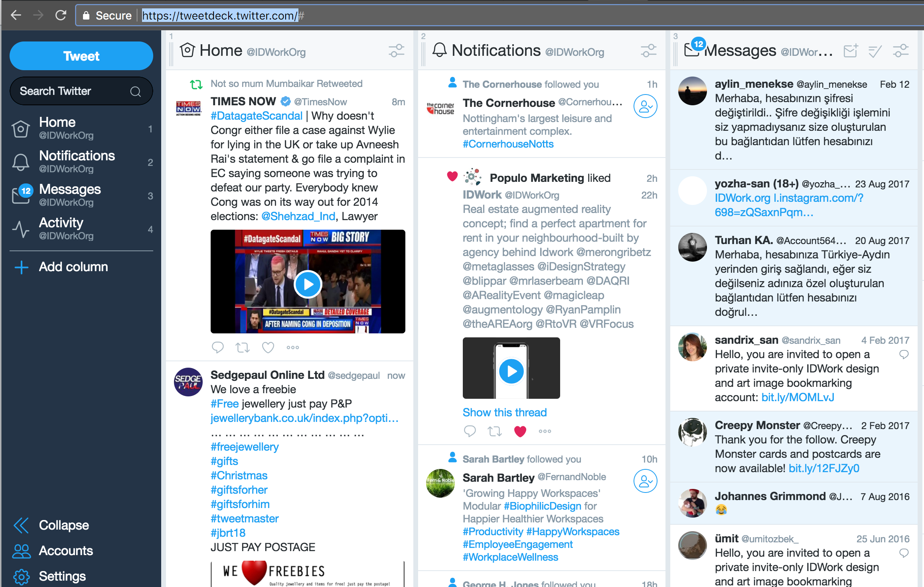The width and height of the screenshot is (924, 587).
Task: Click the blue Tweet button
Action: click(x=81, y=56)
